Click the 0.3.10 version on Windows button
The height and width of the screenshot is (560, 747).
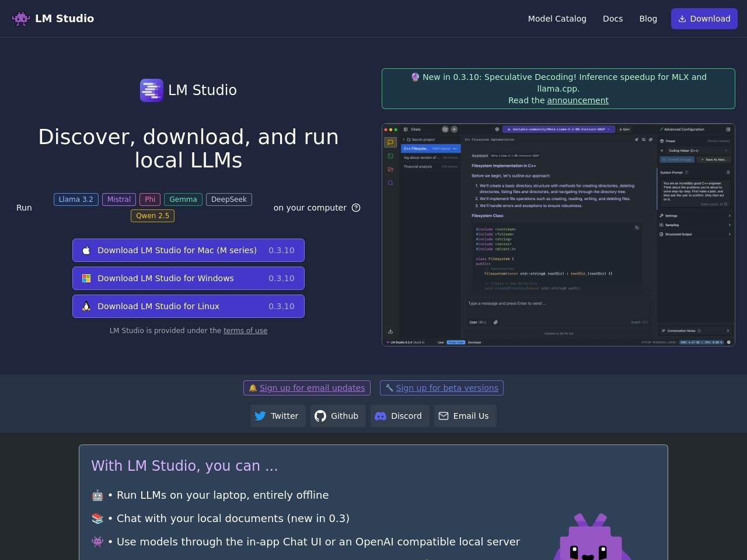coord(281,278)
